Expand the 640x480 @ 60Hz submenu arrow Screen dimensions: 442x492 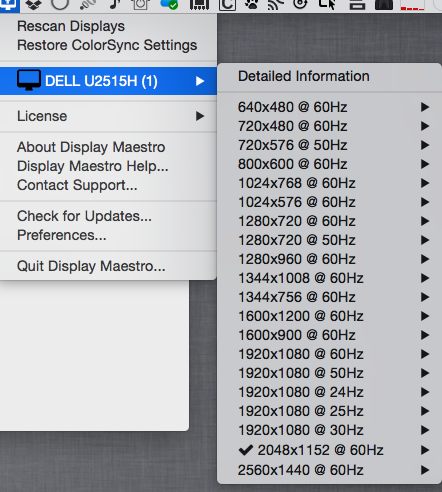(x=425, y=107)
